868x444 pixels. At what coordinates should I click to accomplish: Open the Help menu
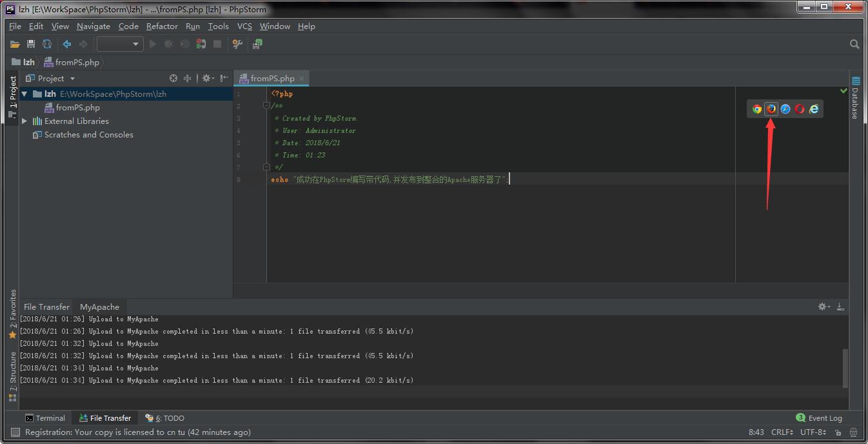click(306, 26)
